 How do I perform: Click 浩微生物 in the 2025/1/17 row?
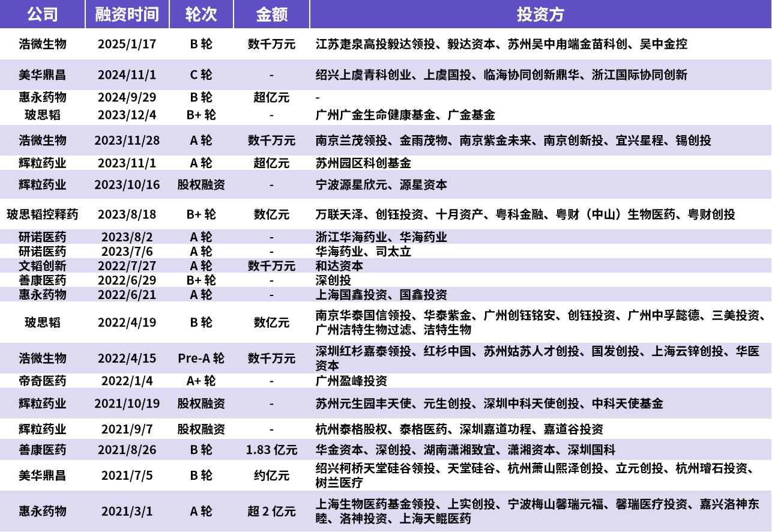(42, 44)
